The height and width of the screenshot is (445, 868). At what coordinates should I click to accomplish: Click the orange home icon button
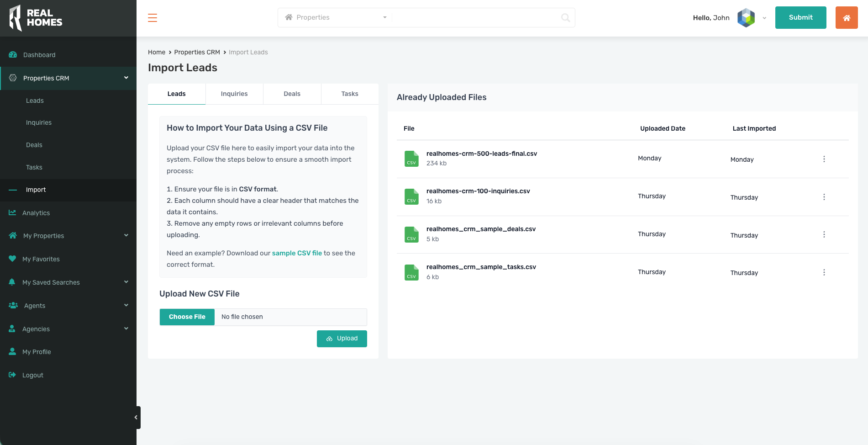pyautogui.click(x=846, y=18)
